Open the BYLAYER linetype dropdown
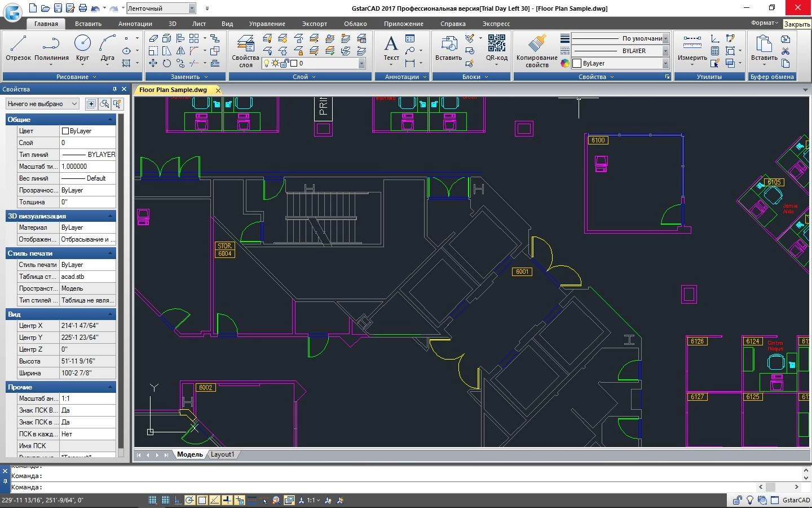The image size is (812, 508). [665, 51]
